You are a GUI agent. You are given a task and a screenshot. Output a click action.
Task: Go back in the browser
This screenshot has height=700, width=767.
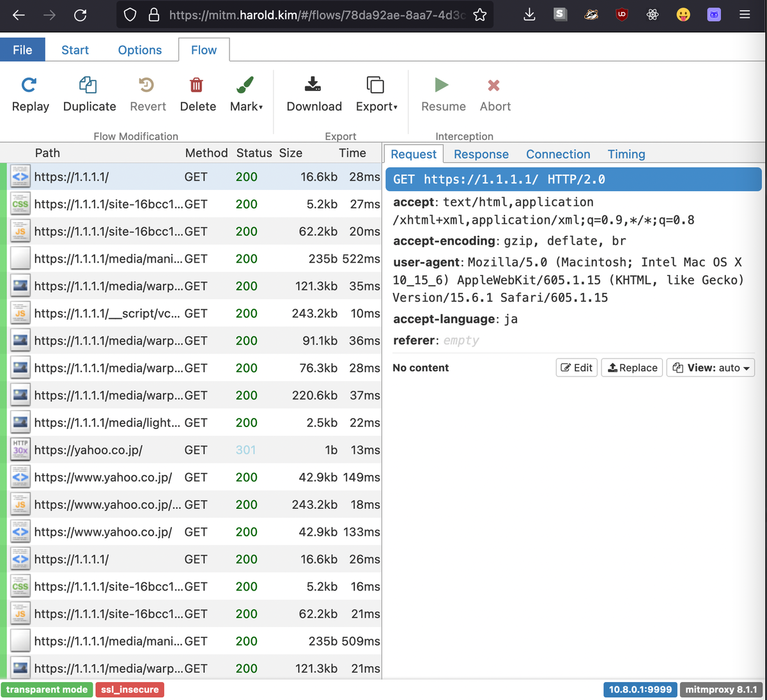tap(19, 15)
